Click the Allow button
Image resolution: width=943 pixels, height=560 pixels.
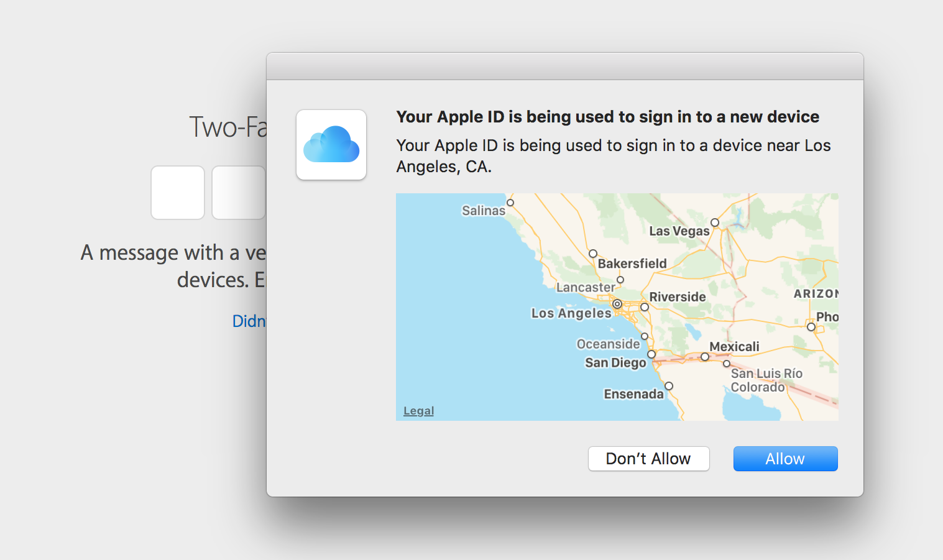785,459
